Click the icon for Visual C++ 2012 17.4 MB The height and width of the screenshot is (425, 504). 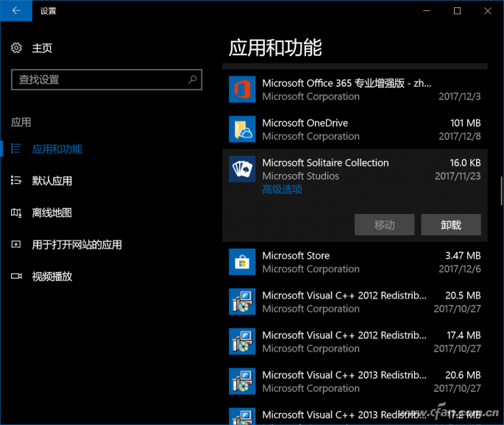click(242, 341)
